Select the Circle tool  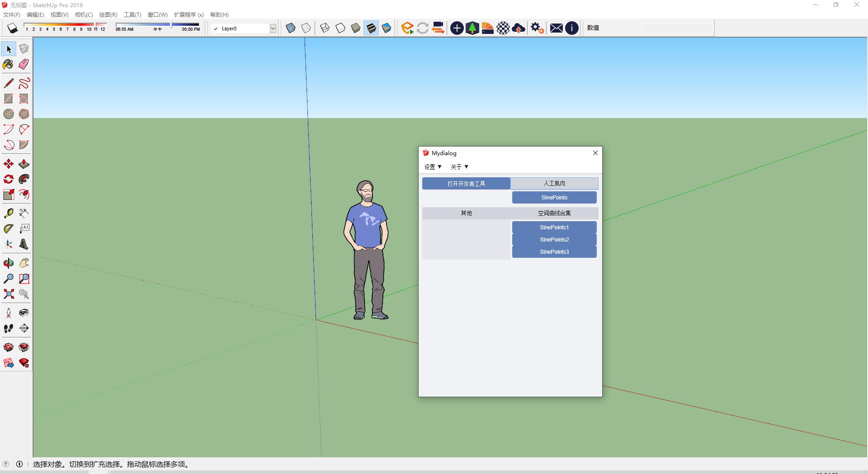[9, 114]
